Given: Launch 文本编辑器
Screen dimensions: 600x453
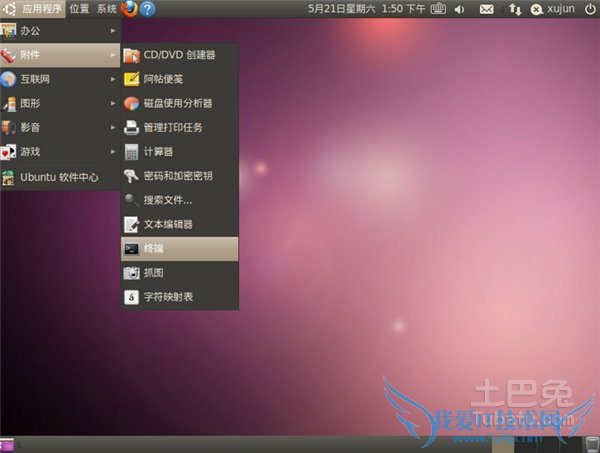Looking at the screenshot, I should [x=179, y=224].
